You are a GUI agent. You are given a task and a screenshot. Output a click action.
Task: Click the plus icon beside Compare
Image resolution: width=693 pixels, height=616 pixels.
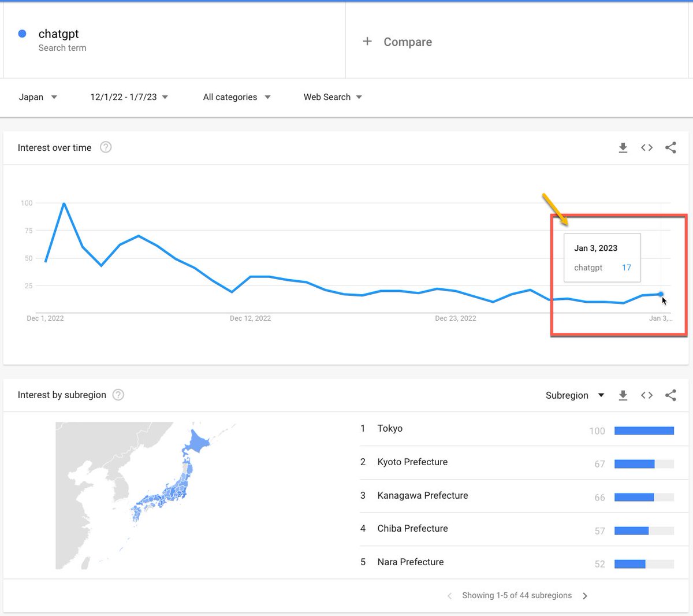pyautogui.click(x=367, y=41)
